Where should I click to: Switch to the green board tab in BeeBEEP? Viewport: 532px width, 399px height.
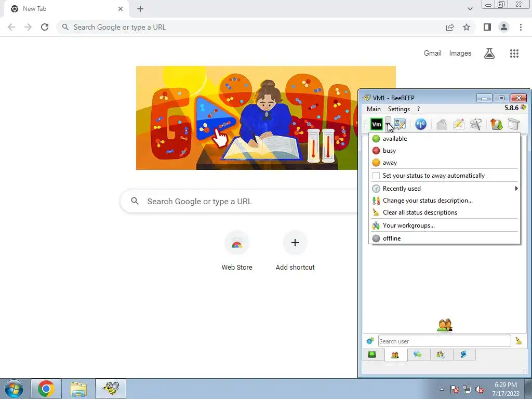coord(373,355)
